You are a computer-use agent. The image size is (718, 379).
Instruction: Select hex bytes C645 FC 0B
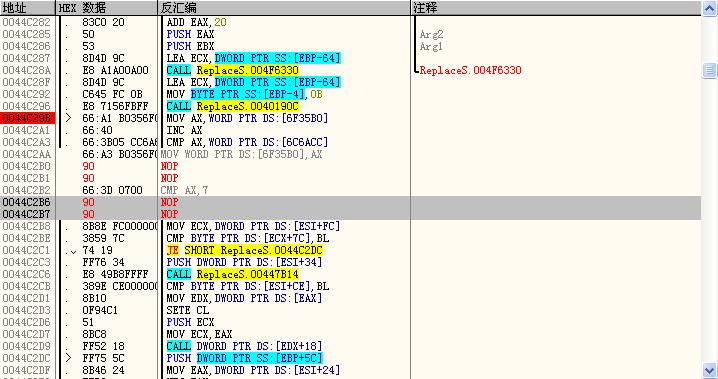click(113, 94)
